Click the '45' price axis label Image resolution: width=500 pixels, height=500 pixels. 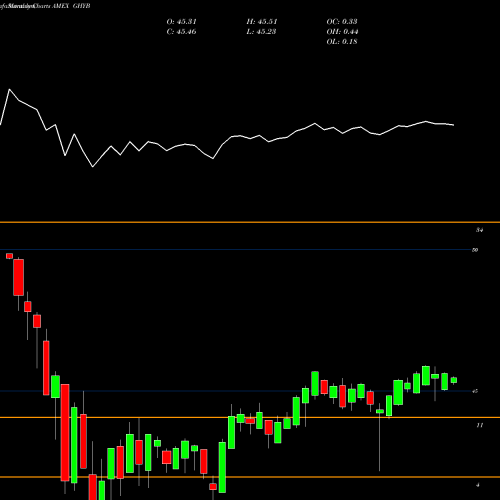click(x=475, y=391)
